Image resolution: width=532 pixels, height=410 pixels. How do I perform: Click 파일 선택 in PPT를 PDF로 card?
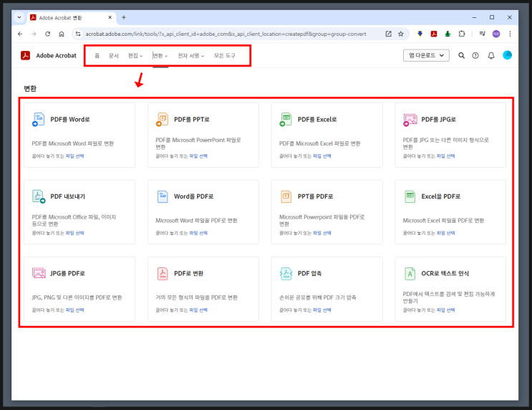pyautogui.click(x=322, y=233)
